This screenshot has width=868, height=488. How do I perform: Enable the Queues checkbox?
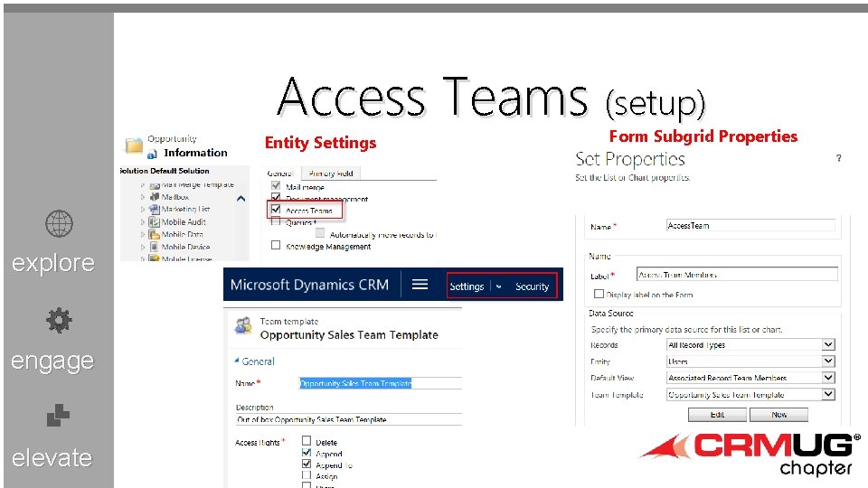[276, 221]
